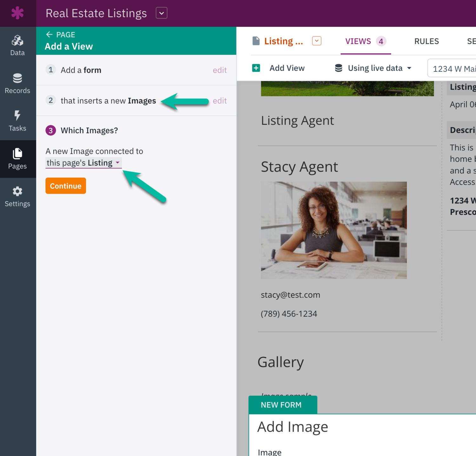Open the Data section in sidebar

pyautogui.click(x=17, y=46)
